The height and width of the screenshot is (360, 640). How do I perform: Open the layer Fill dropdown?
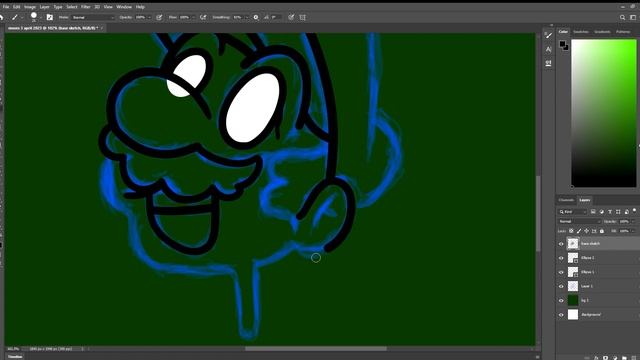(633, 231)
